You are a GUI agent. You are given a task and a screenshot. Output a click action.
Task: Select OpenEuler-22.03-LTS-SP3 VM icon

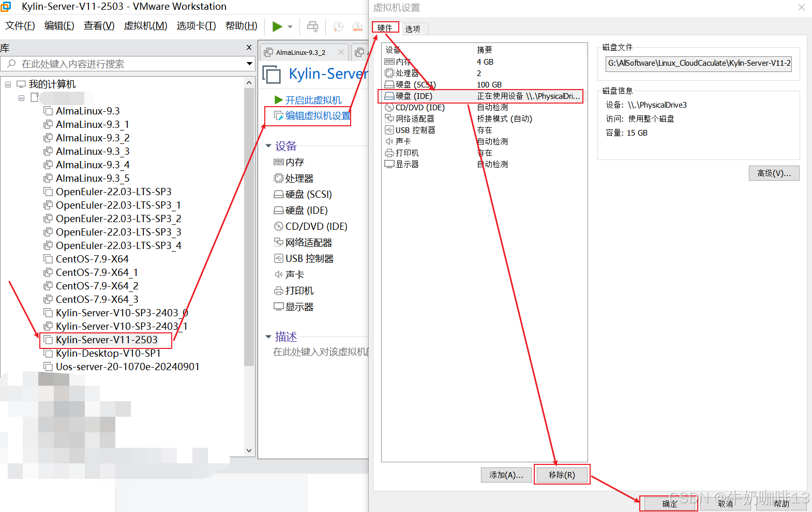(x=48, y=192)
